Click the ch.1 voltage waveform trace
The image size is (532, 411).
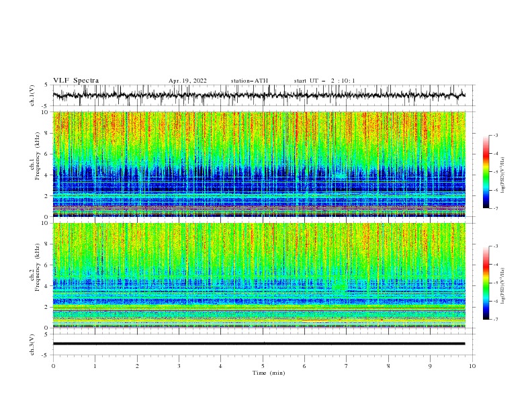259,95
